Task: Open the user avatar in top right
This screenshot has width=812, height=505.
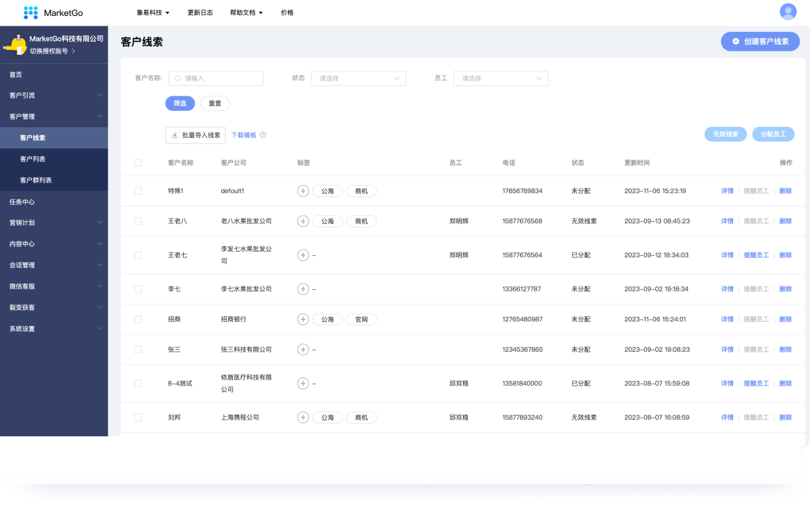Action: click(788, 12)
